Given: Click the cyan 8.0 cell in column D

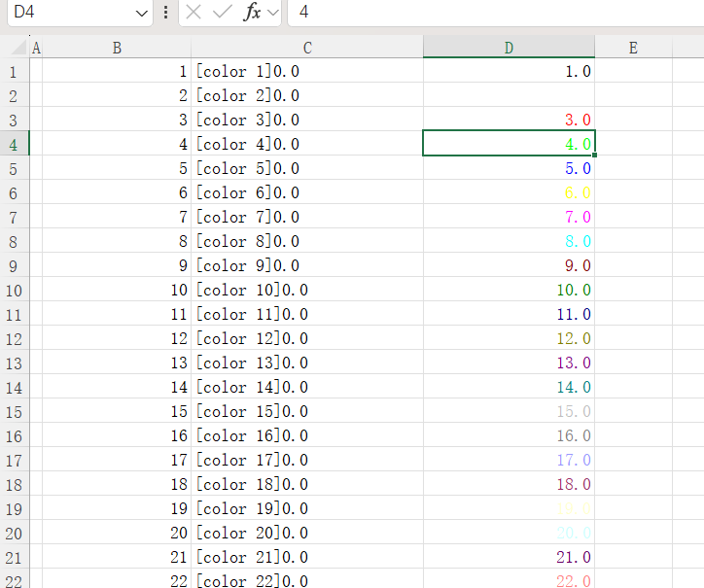Looking at the screenshot, I should click(509, 241).
